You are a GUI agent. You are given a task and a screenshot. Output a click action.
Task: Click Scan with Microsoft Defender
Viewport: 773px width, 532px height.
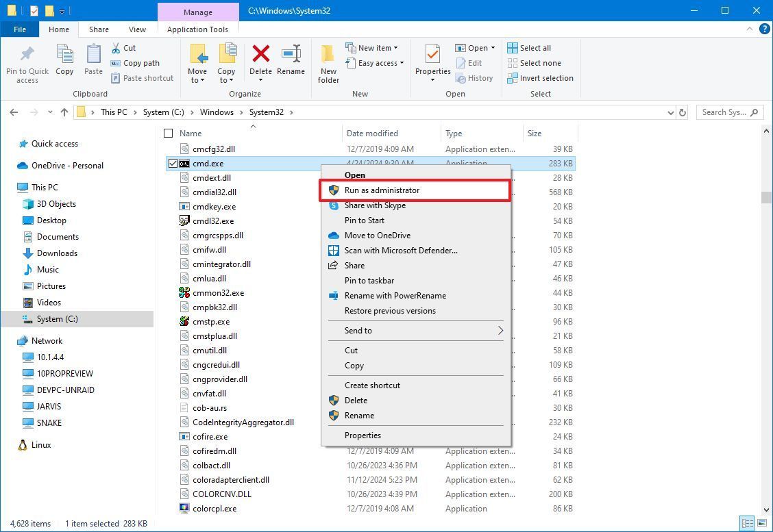point(401,250)
